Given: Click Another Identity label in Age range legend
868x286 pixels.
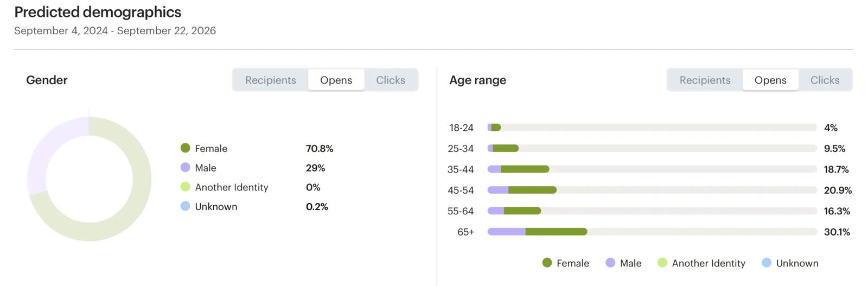Looking at the screenshot, I should pyautogui.click(x=709, y=263).
